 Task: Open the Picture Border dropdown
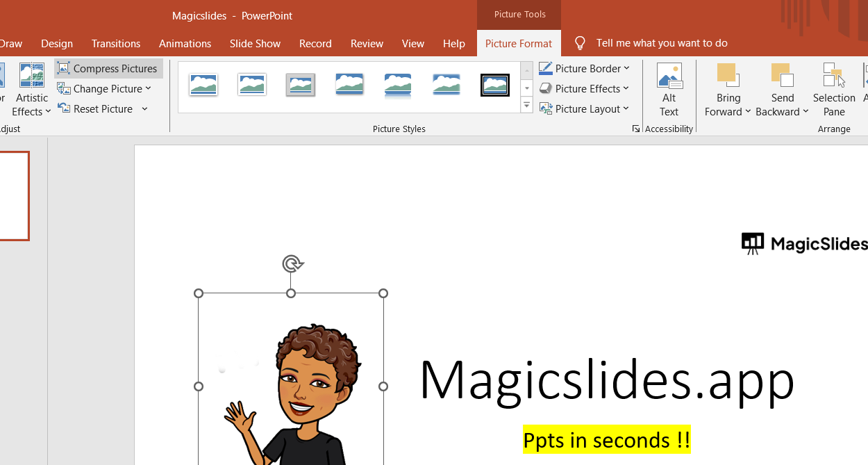(x=585, y=68)
